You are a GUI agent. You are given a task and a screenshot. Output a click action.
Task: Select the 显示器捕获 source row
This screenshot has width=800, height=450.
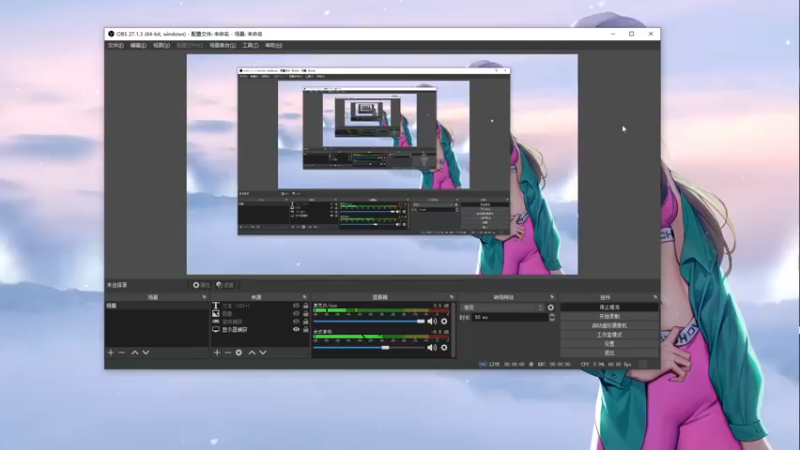pos(260,330)
